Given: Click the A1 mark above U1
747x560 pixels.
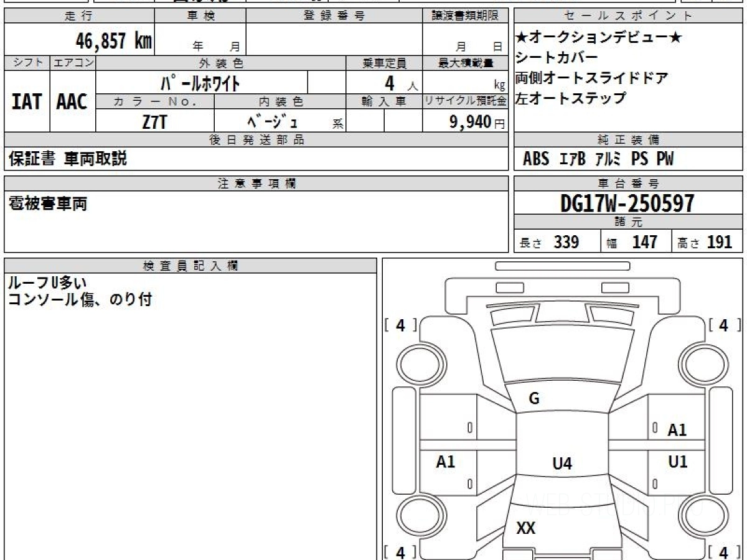Looking at the screenshot, I should (x=677, y=430).
